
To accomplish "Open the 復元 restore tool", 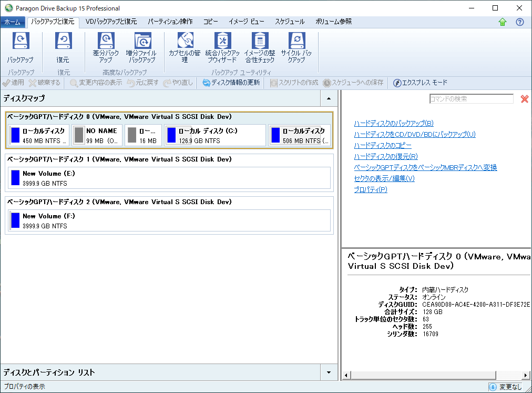I will [x=63, y=47].
